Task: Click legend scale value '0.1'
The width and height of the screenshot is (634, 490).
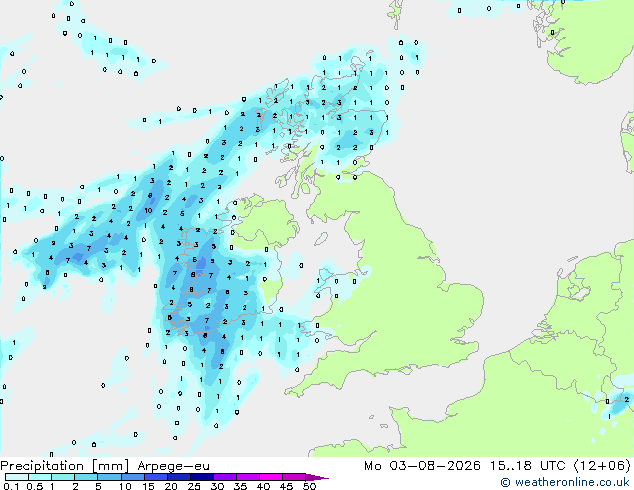Action: (x=11, y=486)
